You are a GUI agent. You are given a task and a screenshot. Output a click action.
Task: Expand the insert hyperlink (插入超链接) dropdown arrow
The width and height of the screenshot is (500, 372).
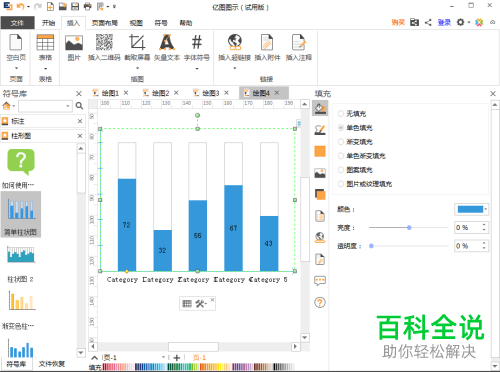[235, 68]
